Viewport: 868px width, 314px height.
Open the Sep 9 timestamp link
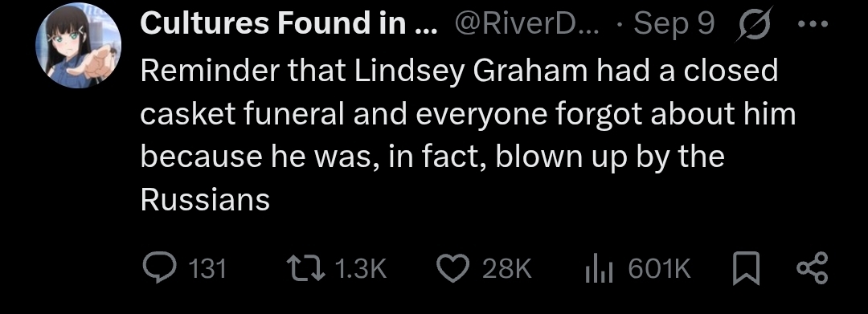pyautogui.click(x=674, y=24)
